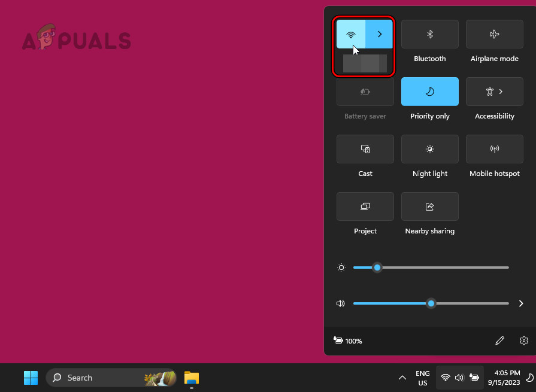Open the clock showing 4:05 PM

[504, 378]
